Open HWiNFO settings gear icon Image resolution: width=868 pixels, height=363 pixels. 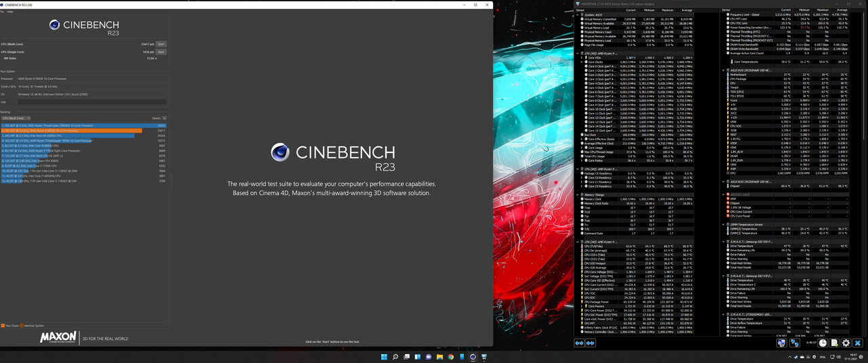[x=846, y=343]
